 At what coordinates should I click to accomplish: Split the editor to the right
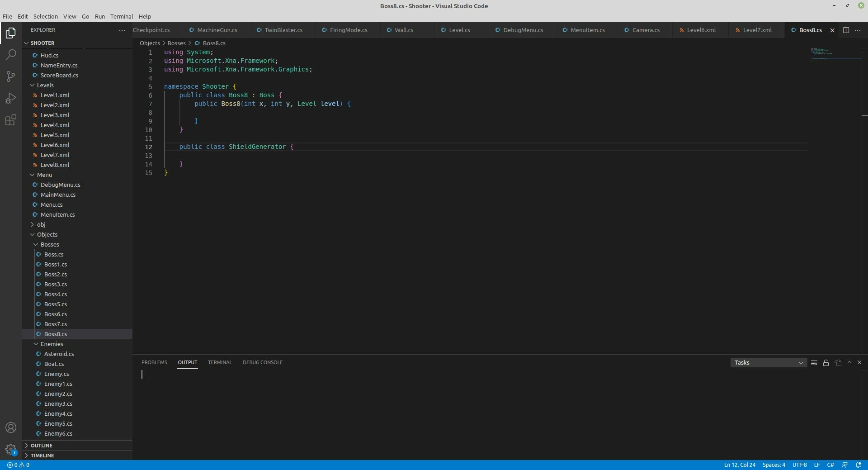[845, 30]
